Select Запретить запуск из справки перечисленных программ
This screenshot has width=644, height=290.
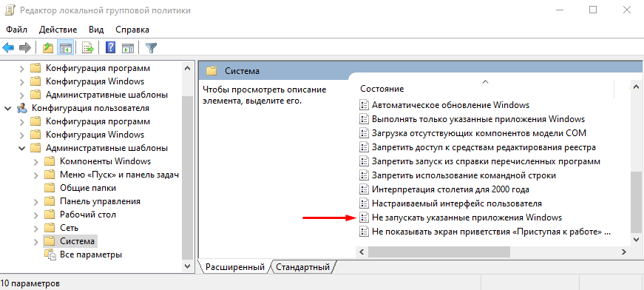coord(486,161)
